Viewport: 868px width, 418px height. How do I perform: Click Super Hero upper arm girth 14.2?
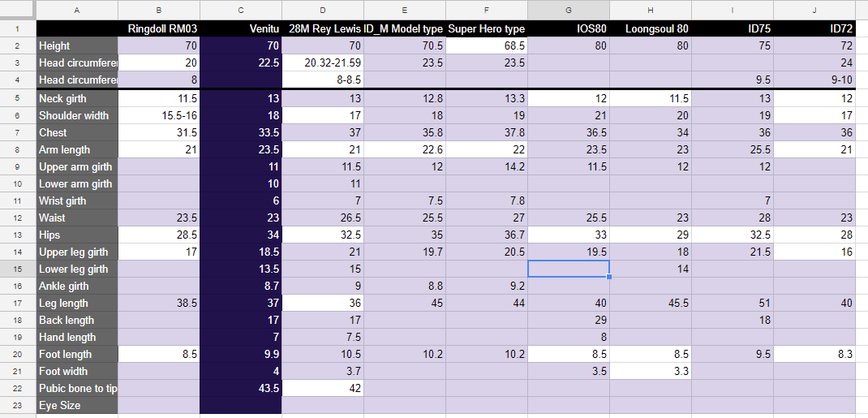487,166
